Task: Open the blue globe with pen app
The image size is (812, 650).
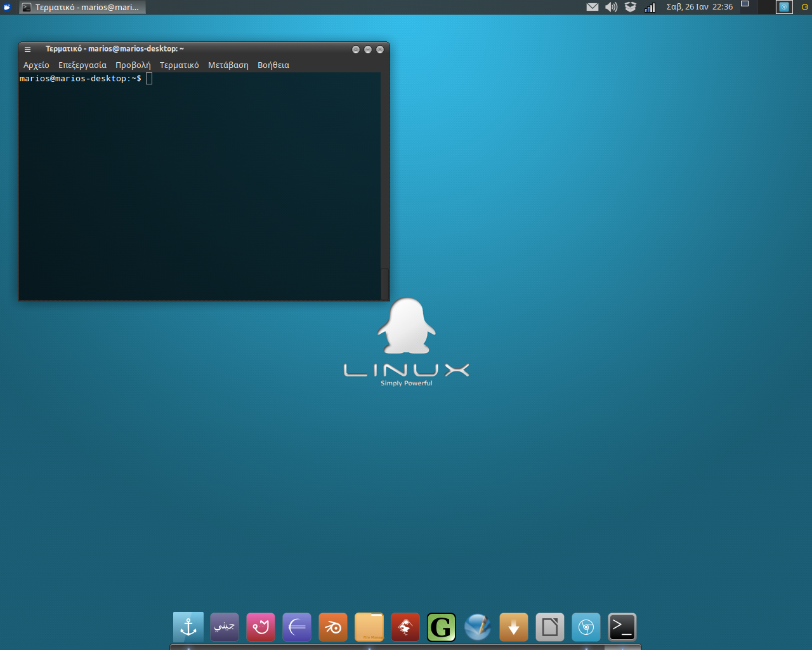Action: (478, 627)
